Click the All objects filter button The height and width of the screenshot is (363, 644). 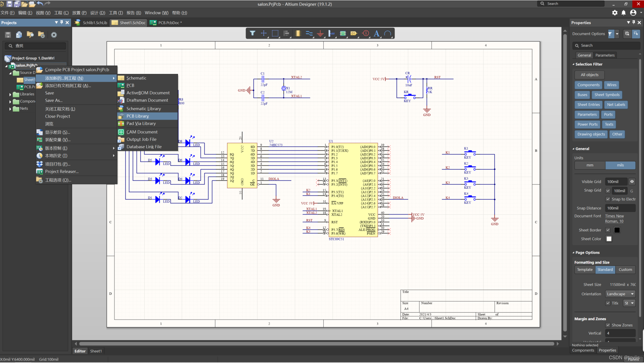click(589, 75)
